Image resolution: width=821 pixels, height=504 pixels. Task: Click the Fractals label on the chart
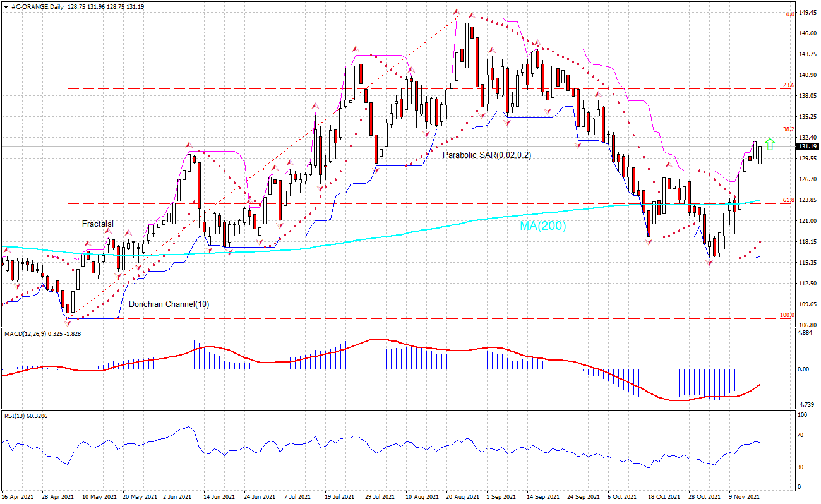pyautogui.click(x=97, y=224)
